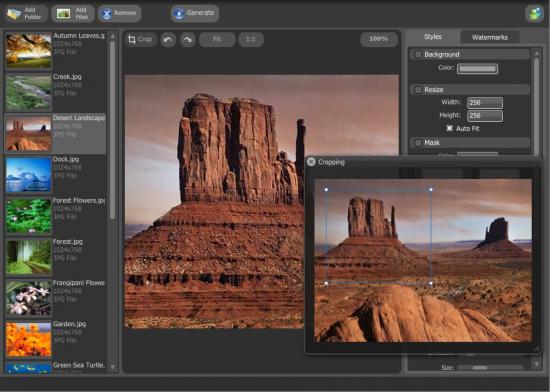550x392 pixels.
Task: Select the Forest Flowers thumbnail
Action: (28, 216)
